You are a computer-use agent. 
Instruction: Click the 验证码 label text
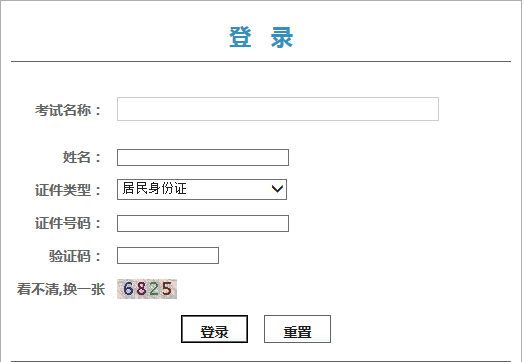point(70,256)
